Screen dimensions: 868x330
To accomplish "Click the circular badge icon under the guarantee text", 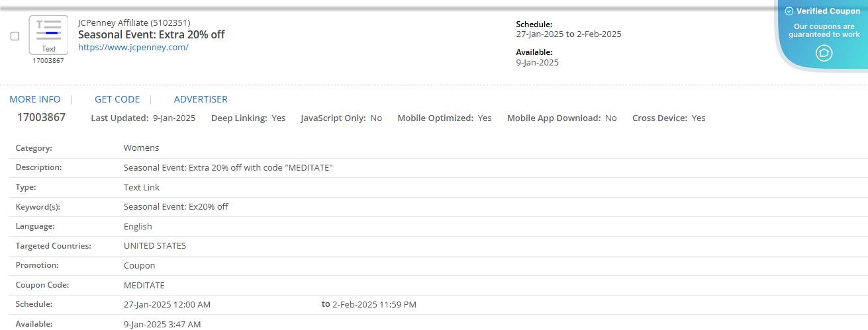I will (x=824, y=53).
